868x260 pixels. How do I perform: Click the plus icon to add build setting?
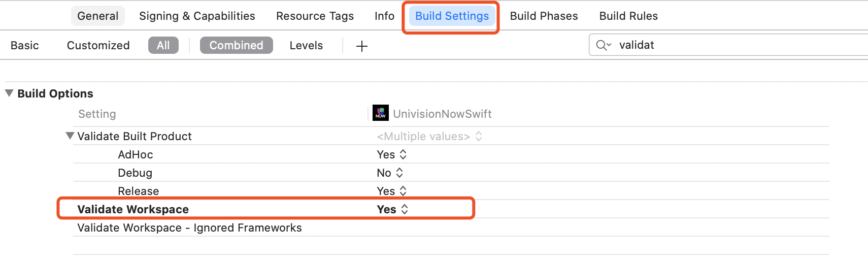(362, 46)
